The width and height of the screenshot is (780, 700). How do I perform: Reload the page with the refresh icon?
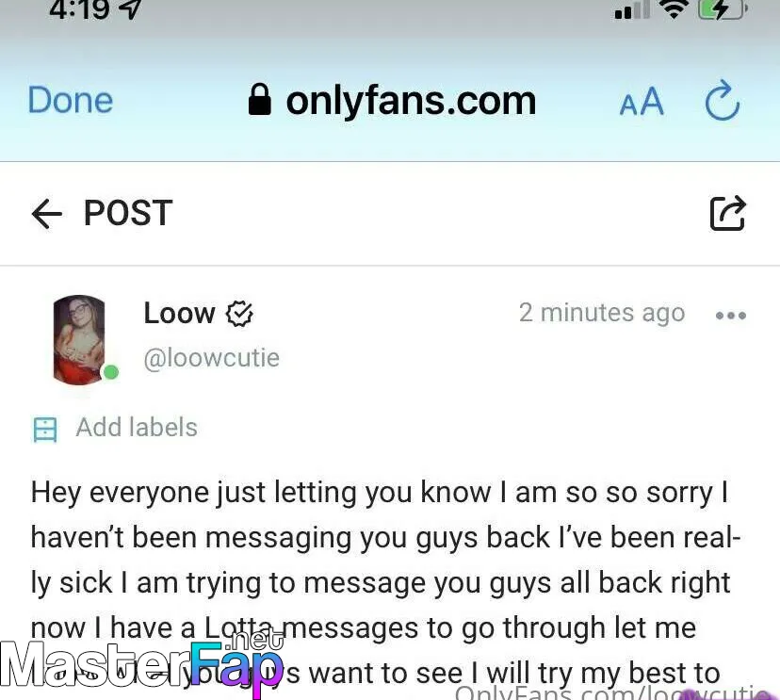723,101
